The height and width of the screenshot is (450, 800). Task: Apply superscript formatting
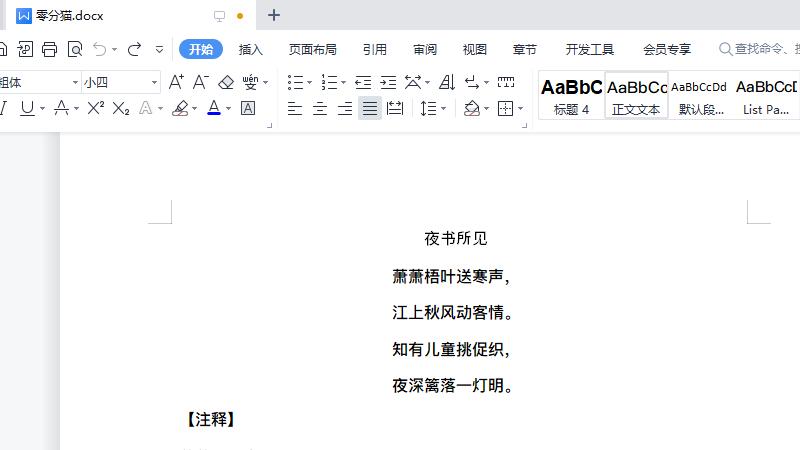pyautogui.click(x=96, y=108)
